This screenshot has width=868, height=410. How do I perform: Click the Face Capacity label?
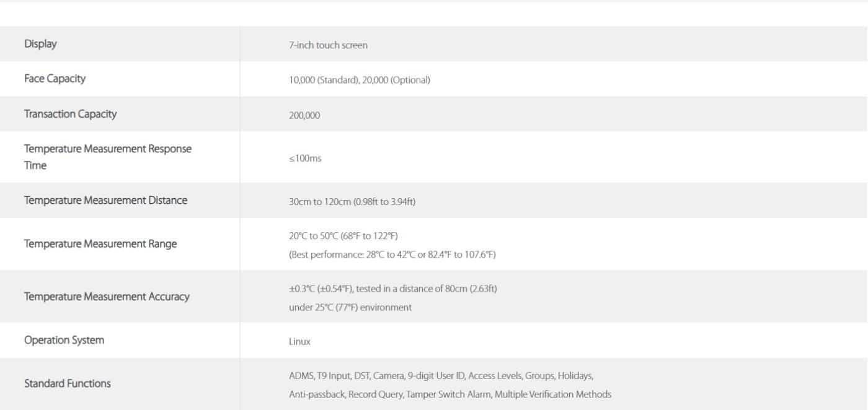pyautogui.click(x=55, y=79)
